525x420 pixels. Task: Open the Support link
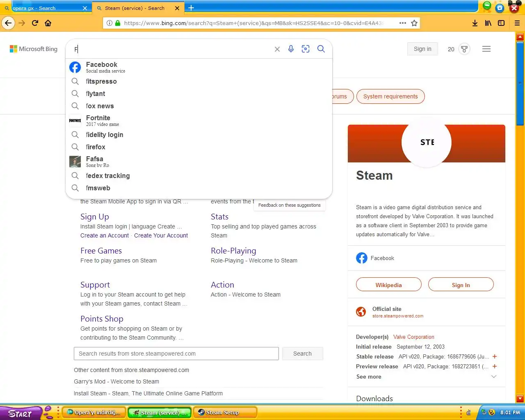click(95, 285)
